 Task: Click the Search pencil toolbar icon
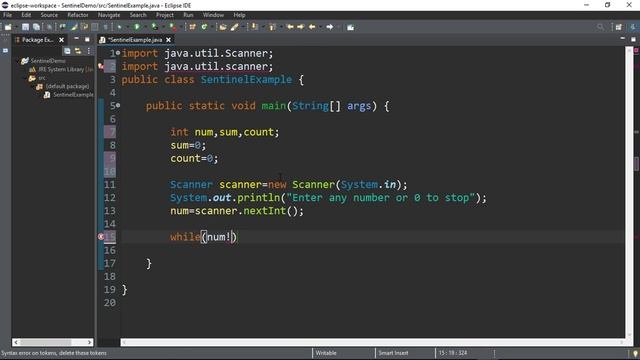point(235,27)
